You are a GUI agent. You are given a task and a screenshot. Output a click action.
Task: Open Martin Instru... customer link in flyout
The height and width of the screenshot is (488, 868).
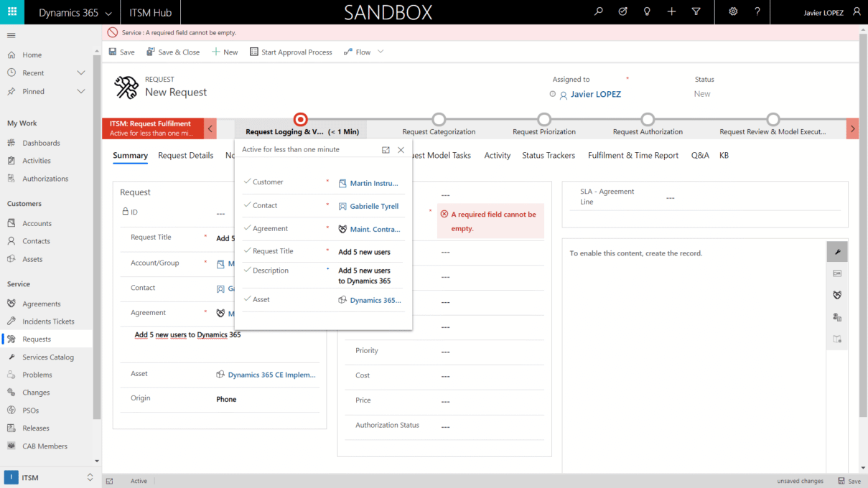(373, 183)
